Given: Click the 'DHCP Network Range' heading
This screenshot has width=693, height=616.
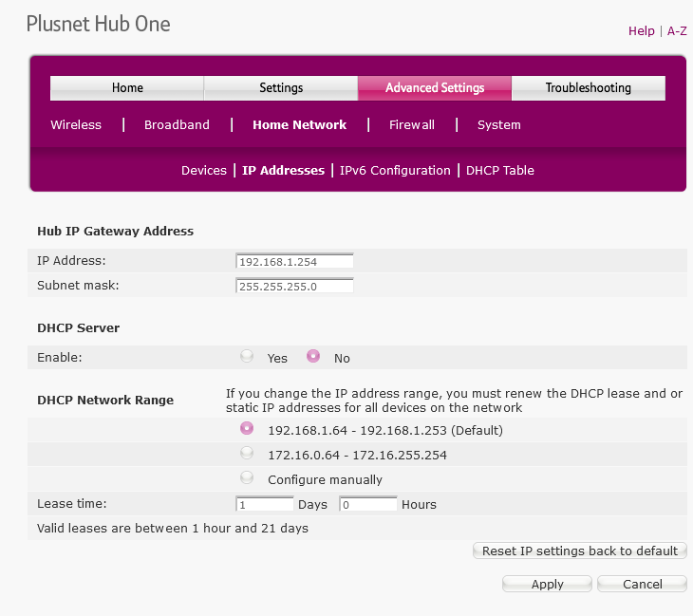Looking at the screenshot, I should pyautogui.click(x=105, y=400).
